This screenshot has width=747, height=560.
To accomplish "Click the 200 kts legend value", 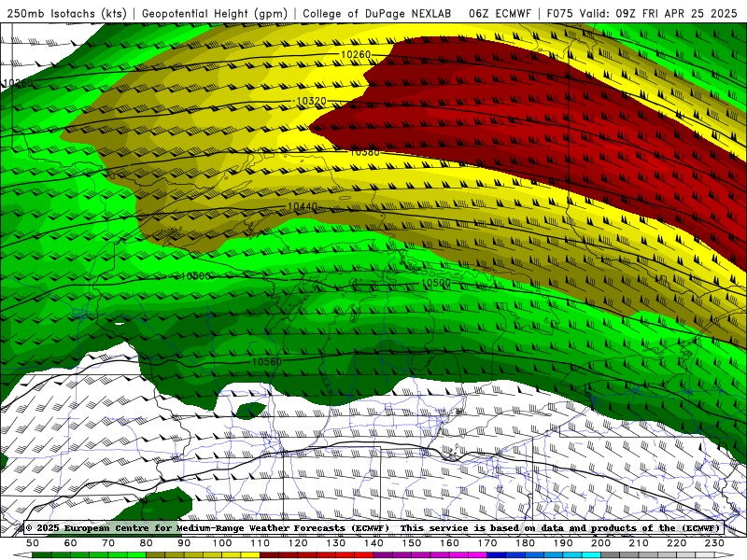I will tap(600, 543).
